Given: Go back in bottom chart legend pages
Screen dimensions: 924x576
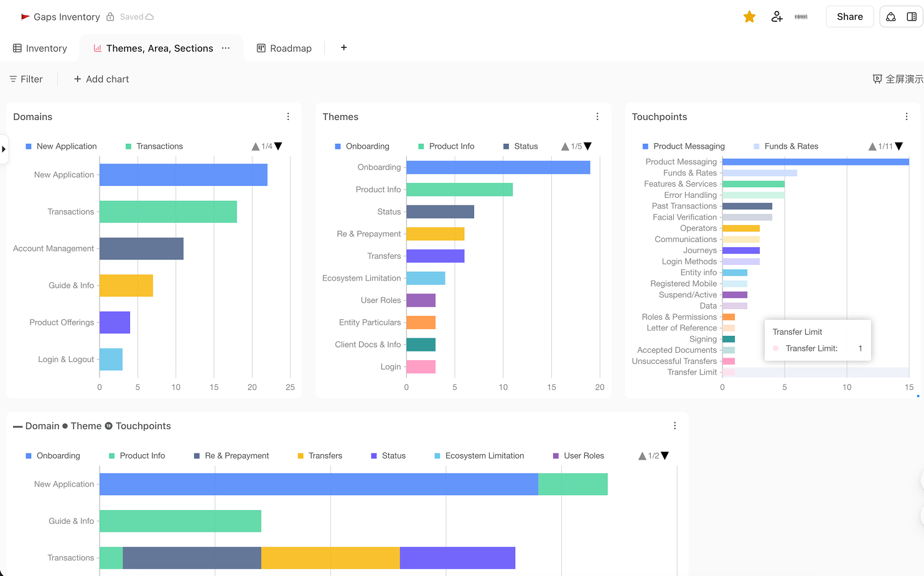Looking at the screenshot, I should point(642,456).
